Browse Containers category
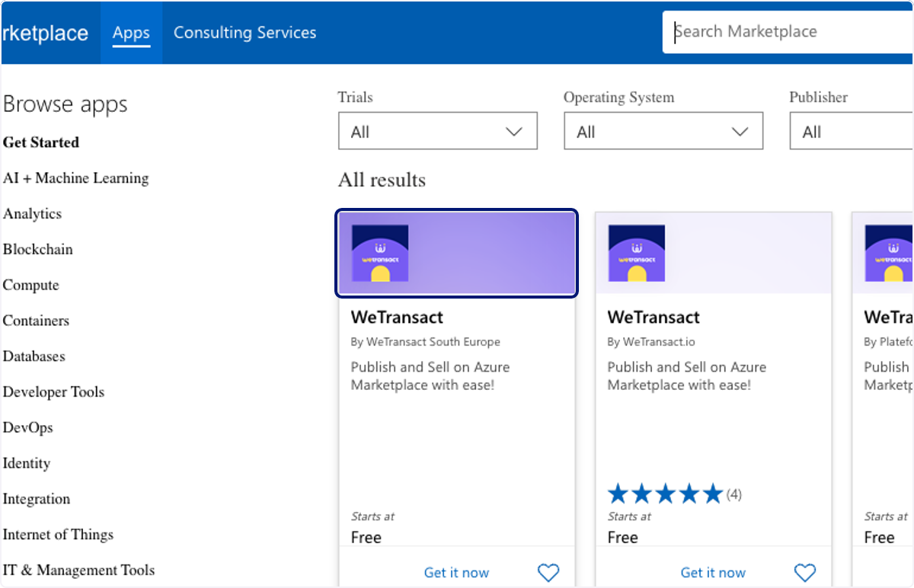The width and height of the screenshot is (914, 588). (x=36, y=321)
